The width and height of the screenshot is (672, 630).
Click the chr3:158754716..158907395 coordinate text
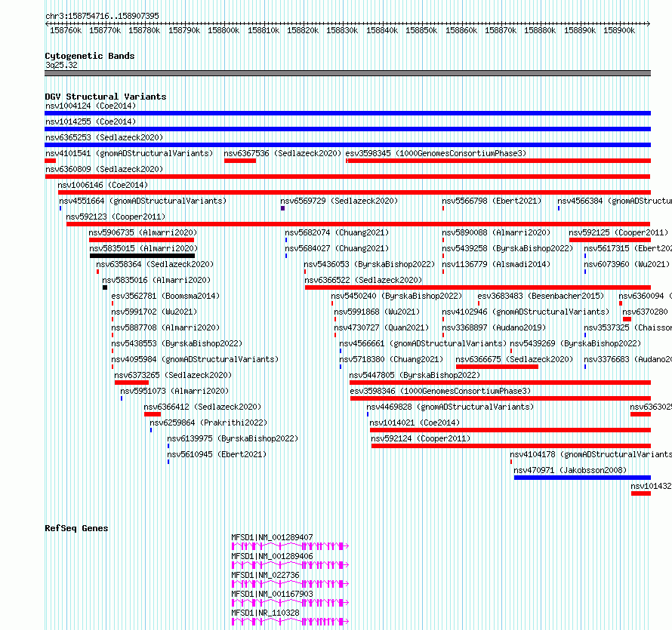[x=102, y=16]
